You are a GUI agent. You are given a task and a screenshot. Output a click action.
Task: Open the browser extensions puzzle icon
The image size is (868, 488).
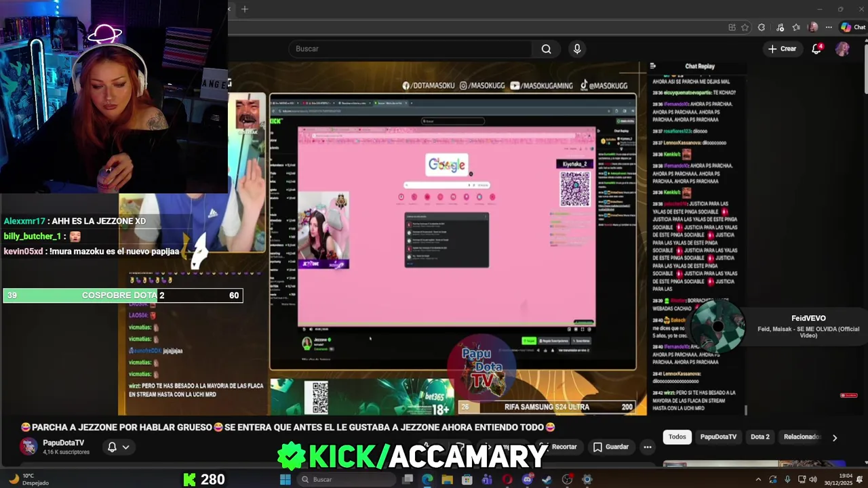[x=762, y=27]
